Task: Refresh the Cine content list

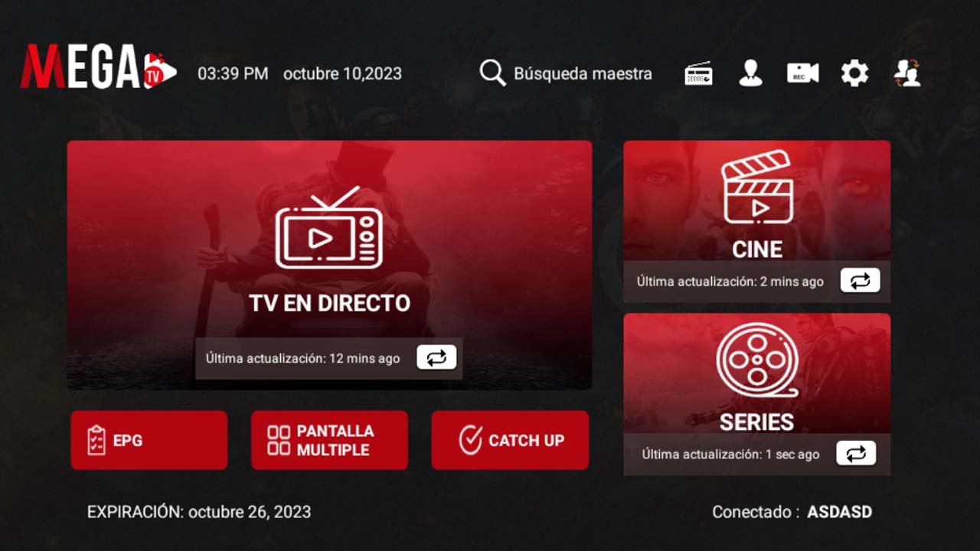Action: (x=860, y=281)
